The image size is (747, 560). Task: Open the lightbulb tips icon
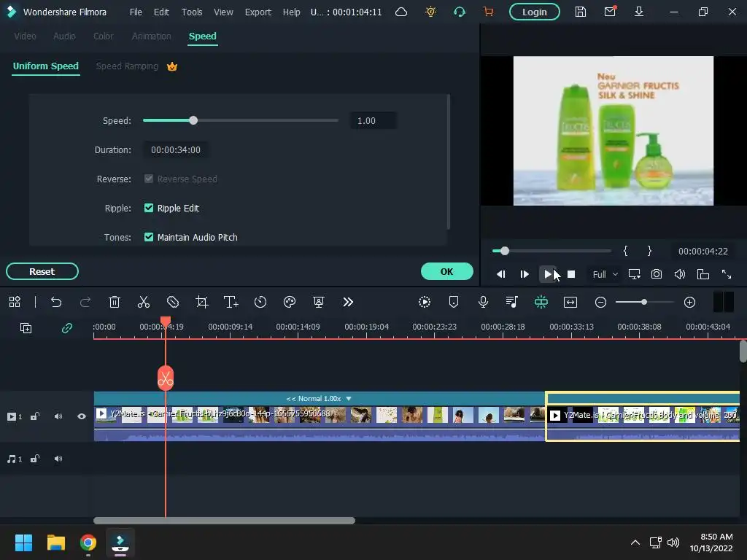tap(430, 12)
